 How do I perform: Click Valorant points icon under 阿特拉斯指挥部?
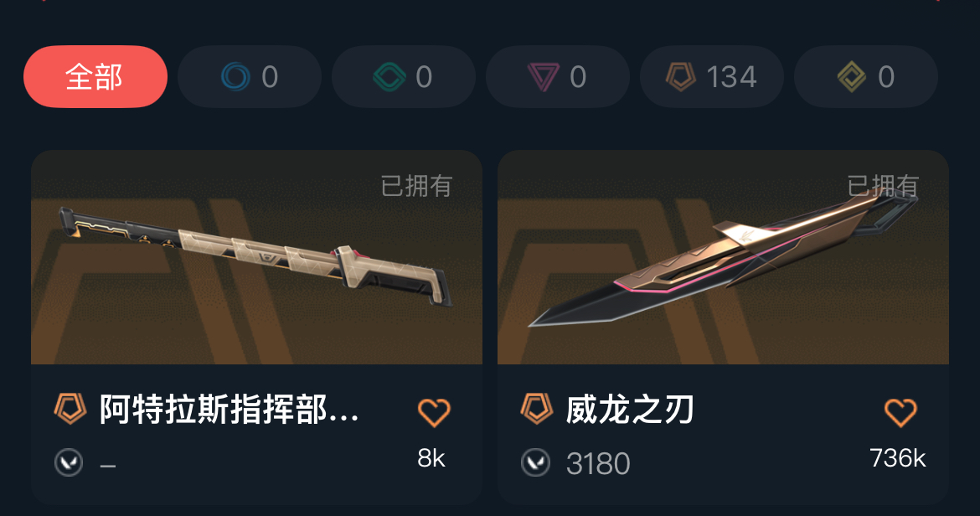point(69,463)
